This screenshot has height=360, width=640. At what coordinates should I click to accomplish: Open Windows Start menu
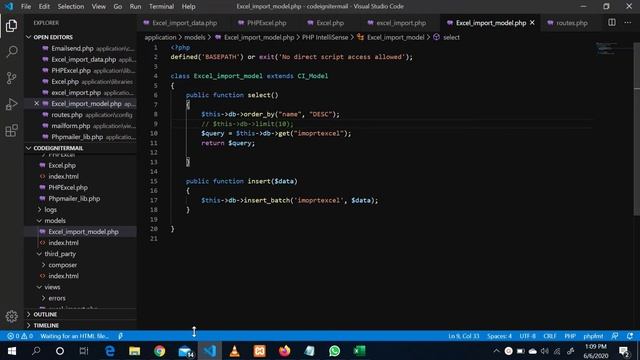(11, 351)
